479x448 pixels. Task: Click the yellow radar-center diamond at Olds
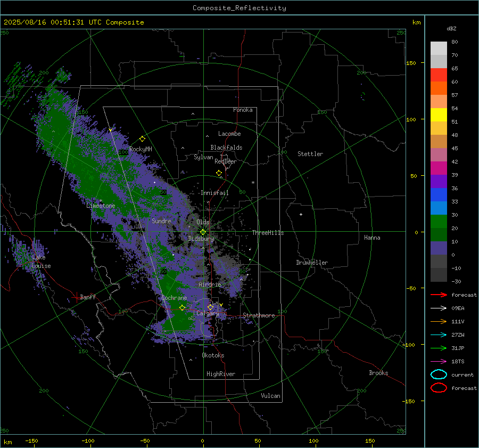point(203,232)
